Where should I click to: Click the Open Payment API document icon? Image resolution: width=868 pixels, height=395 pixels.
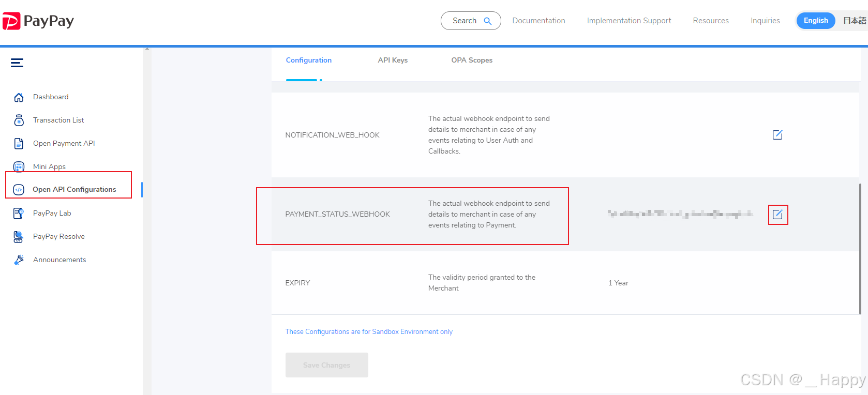click(19, 144)
